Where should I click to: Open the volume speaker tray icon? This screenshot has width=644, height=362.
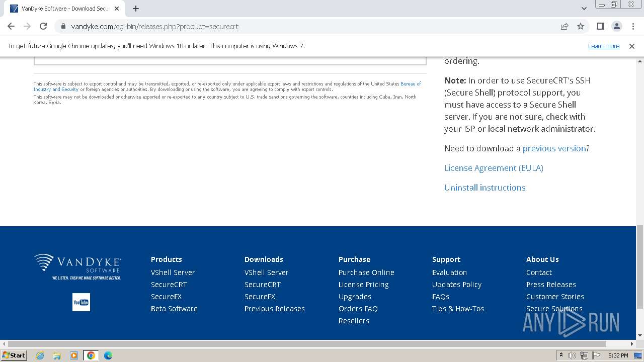572,355
